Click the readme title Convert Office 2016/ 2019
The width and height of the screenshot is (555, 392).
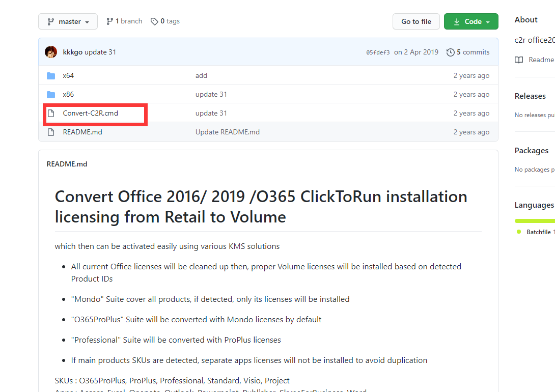coord(261,207)
